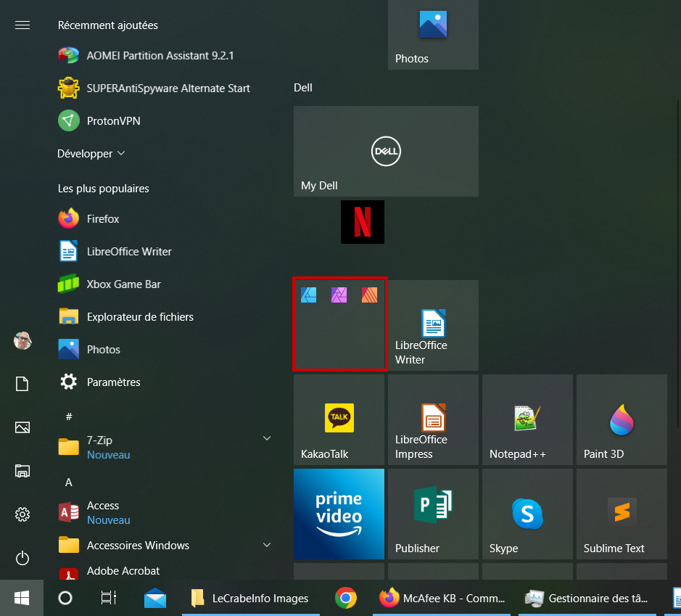
Task: Open the My Dell tile
Action: 386,151
